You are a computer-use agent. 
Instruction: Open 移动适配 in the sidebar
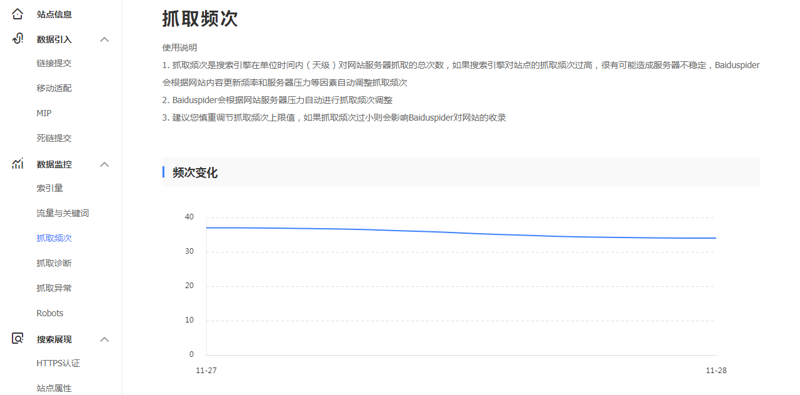(54, 88)
